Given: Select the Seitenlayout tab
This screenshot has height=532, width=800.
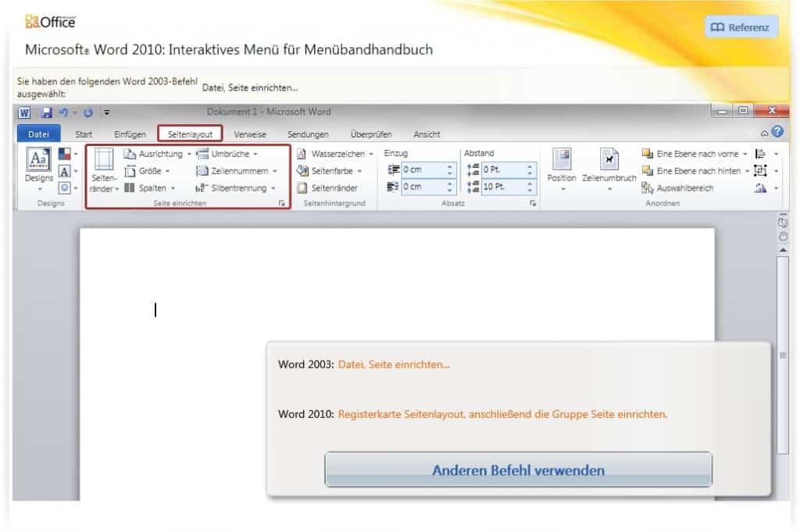Looking at the screenshot, I should (x=190, y=134).
